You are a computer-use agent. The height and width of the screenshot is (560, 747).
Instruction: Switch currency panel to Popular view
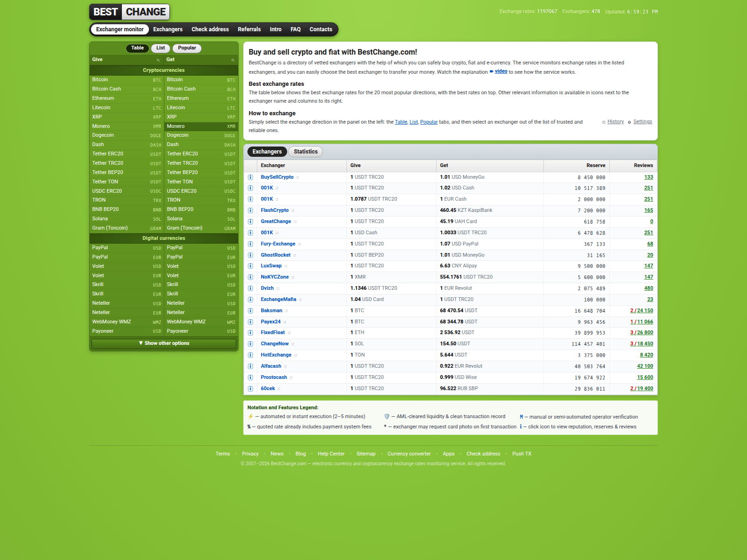[x=187, y=48]
